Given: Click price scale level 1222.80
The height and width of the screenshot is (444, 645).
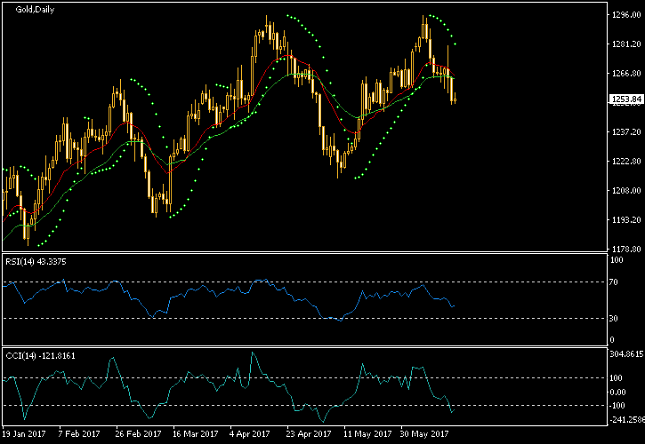Looking at the screenshot, I should (x=626, y=161).
